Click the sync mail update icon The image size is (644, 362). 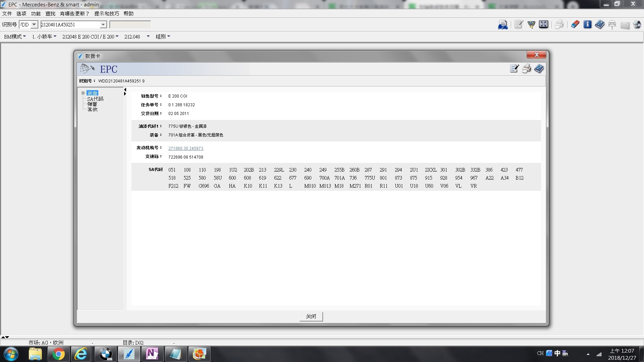(x=637, y=24)
